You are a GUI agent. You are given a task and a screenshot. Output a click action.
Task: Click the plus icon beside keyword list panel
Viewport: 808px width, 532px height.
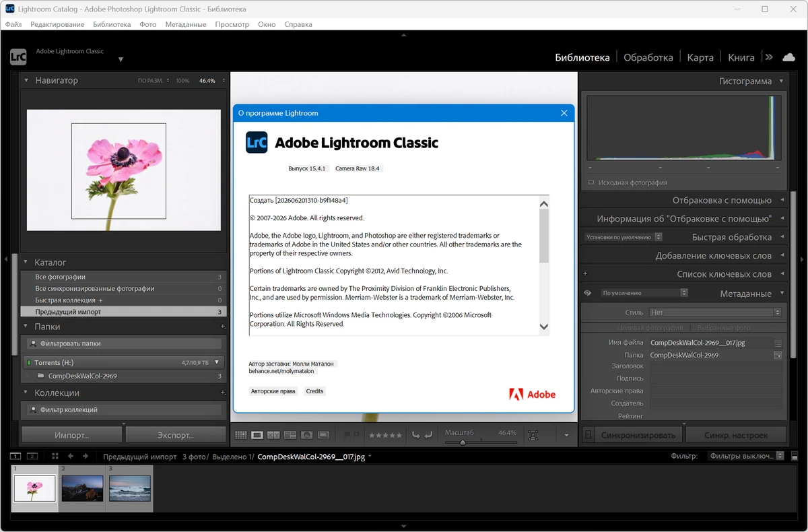tap(585, 274)
